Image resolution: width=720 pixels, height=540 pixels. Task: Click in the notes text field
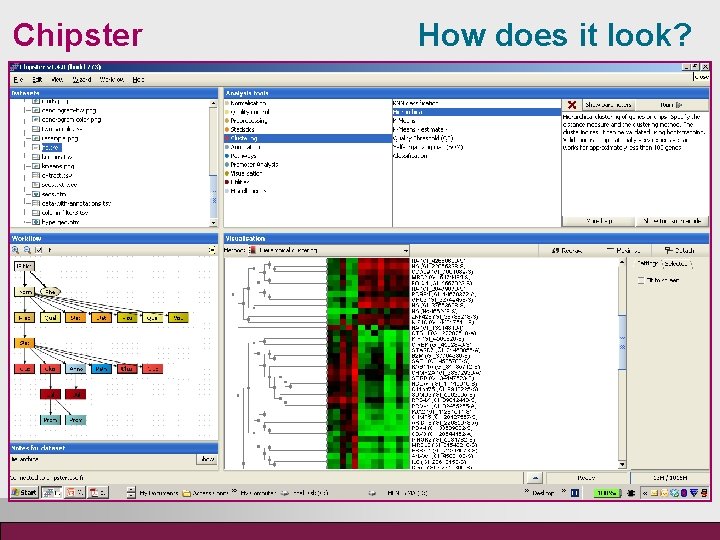pyautogui.click(x=103, y=459)
